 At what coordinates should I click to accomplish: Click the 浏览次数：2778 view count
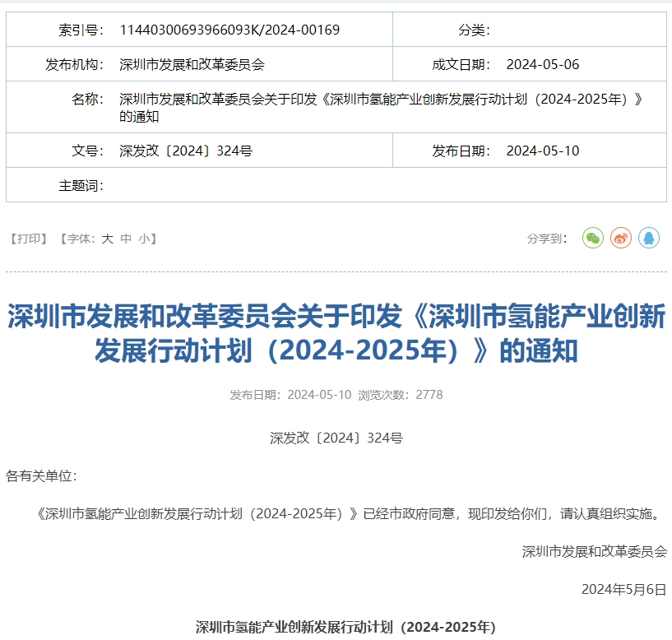click(401, 395)
